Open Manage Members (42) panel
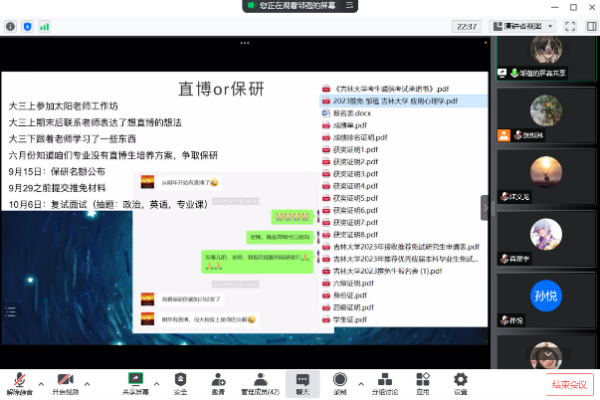 coord(259,380)
